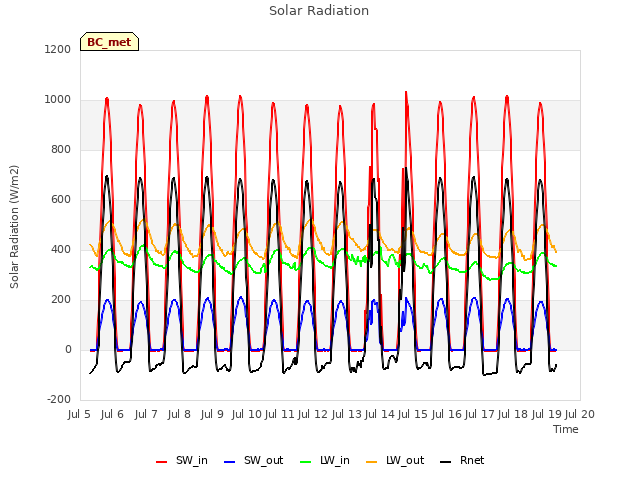Click the Jul 15 x-axis label
Image resolution: width=640 pixels, height=480 pixels.
[413, 414]
